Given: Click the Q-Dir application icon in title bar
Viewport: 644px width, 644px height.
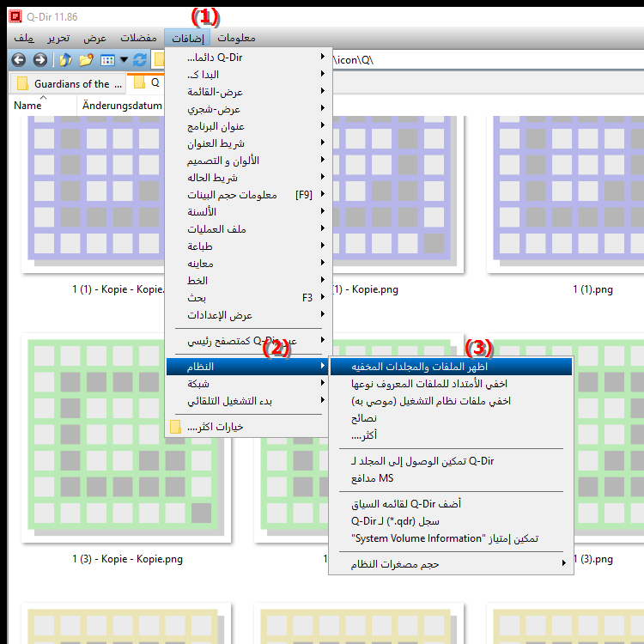Looking at the screenshot, I should coord(15,16).
